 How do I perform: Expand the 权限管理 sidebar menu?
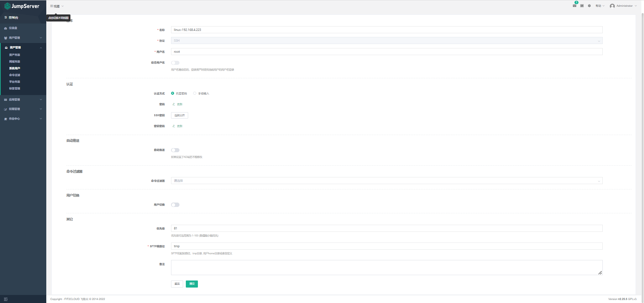(41, 109)
